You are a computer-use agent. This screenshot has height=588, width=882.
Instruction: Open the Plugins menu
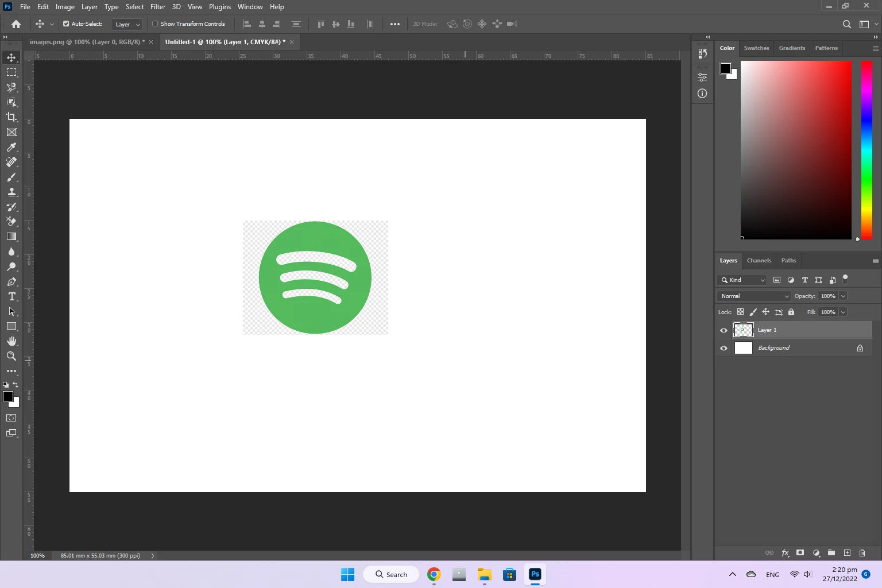220,7
